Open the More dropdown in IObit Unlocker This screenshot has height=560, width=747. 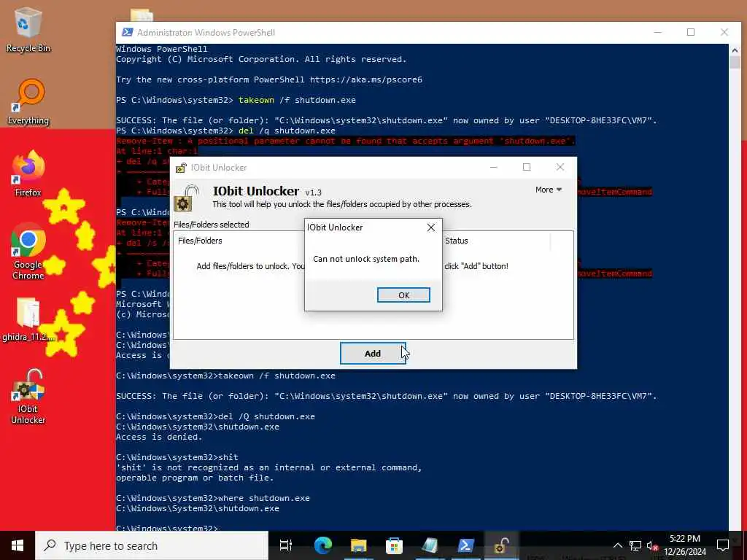coord(549,190)
